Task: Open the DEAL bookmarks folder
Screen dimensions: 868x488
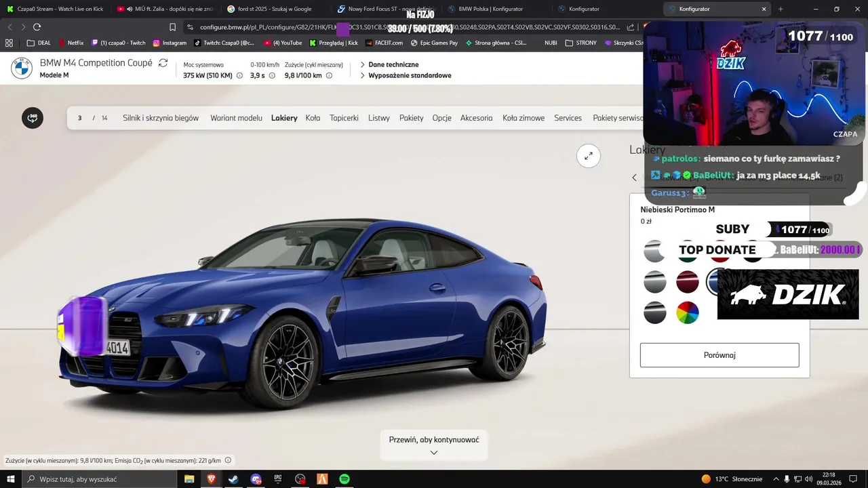Action: 39,43
